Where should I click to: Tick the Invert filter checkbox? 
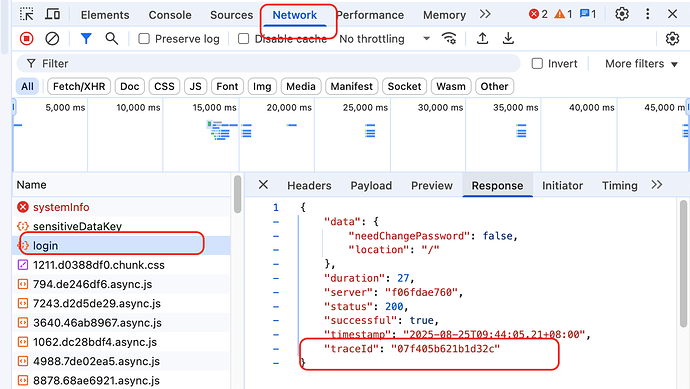point(537,64)
